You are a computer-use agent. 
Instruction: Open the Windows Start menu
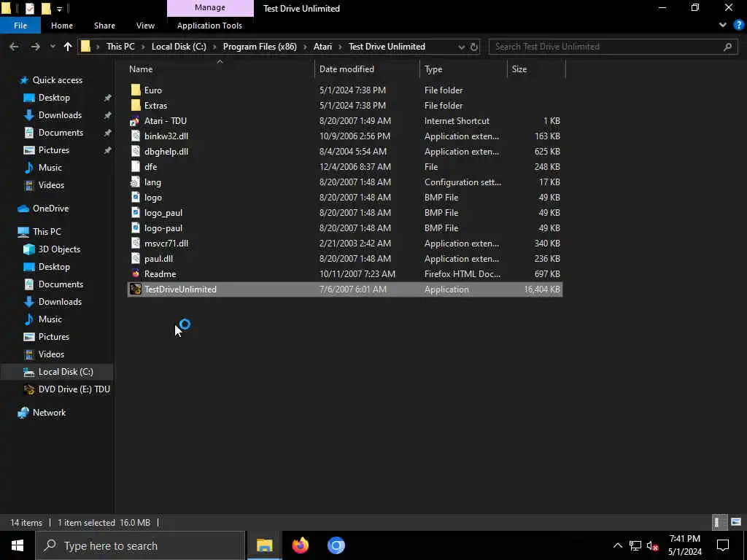tap(18, 545)
